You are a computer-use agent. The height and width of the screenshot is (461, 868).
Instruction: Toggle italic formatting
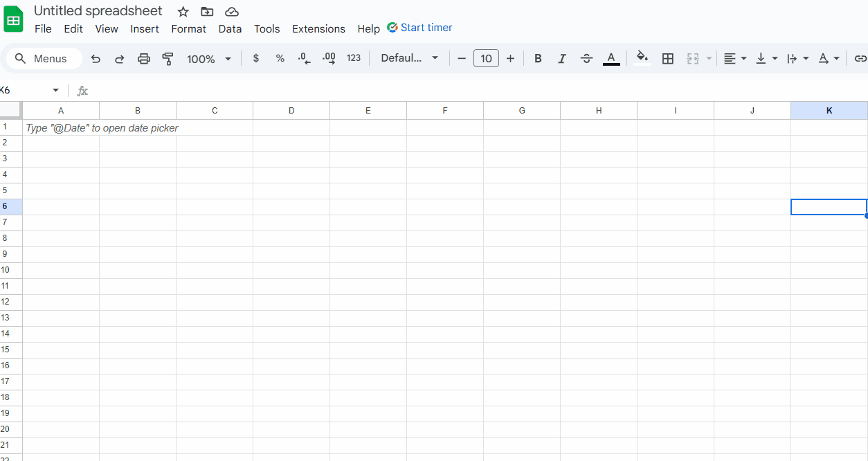click(x=562, y=59)
